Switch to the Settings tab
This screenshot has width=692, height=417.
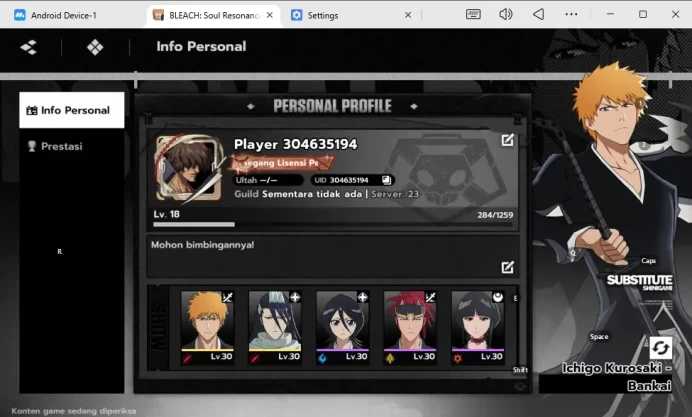point(323,15)
